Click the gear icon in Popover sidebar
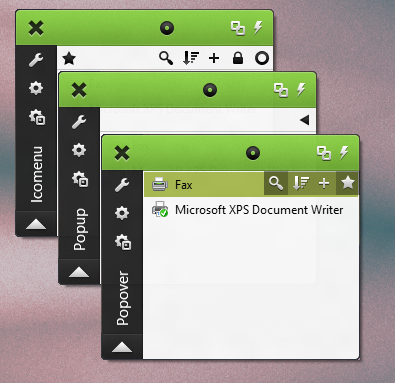This screenshot has height=383, width=395. pos(122,213)
